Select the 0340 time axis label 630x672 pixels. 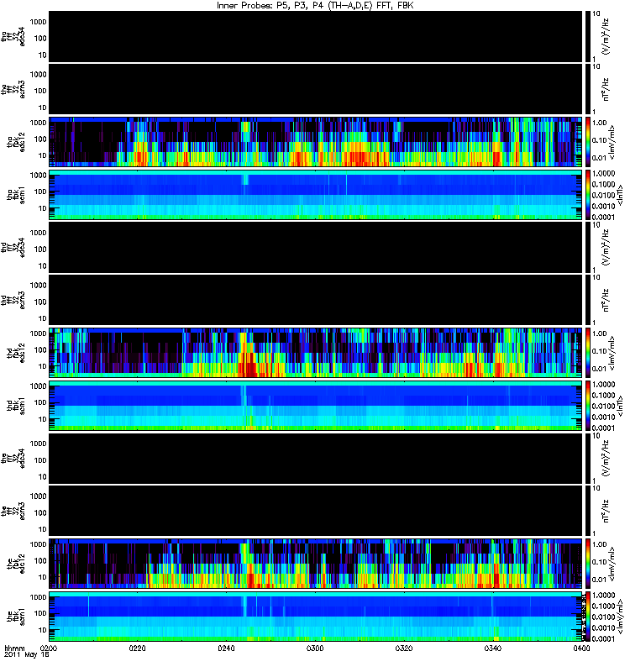tap(492, 648)
